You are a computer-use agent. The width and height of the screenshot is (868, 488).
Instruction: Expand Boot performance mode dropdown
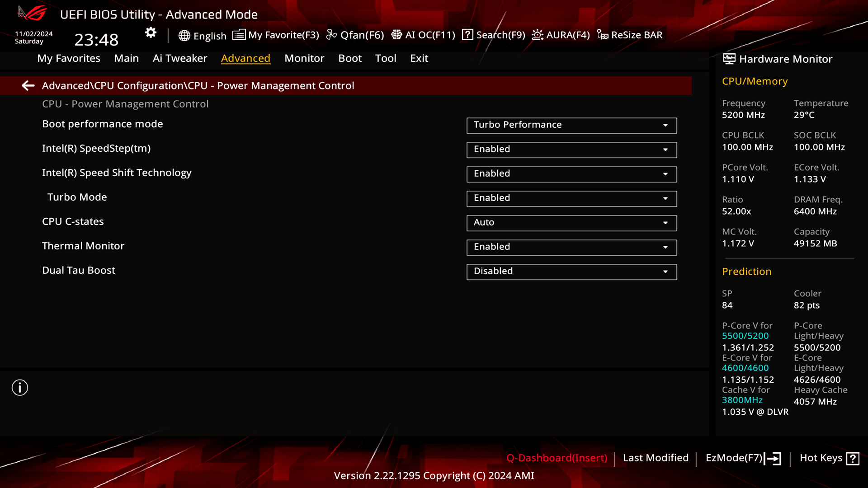click(571, 125)
